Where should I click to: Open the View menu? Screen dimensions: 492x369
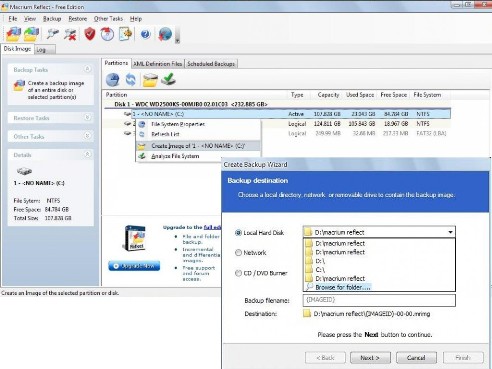coord(30,19)
